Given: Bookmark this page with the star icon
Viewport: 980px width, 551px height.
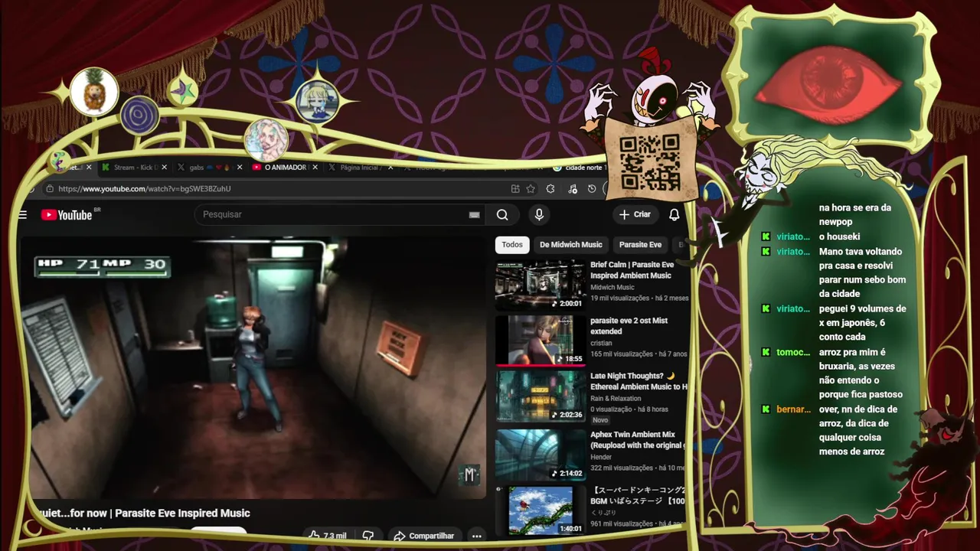Looking at the screenshot, I should [x=531, y=189].
